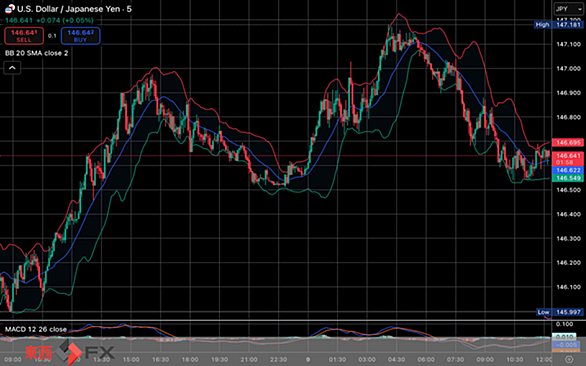Open the JPY currency dropdown
The height and width of the screenshot is (366, 586).
[x=568, y=9]
